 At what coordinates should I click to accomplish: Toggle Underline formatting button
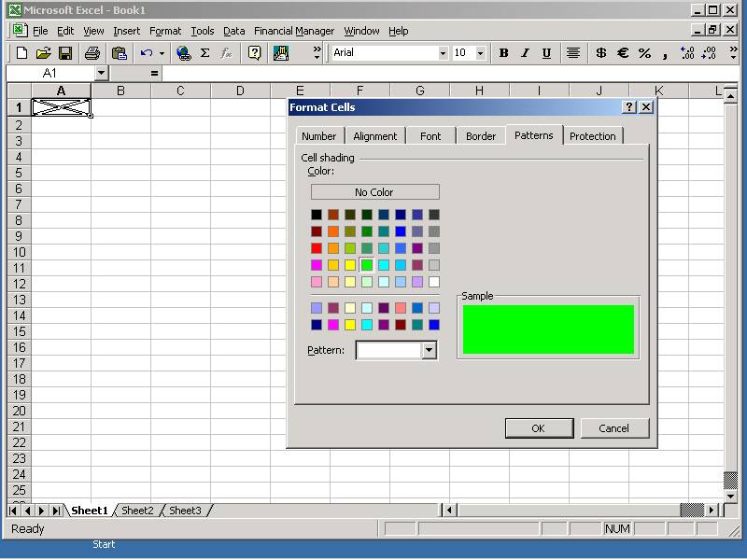(x=546, y=53)
